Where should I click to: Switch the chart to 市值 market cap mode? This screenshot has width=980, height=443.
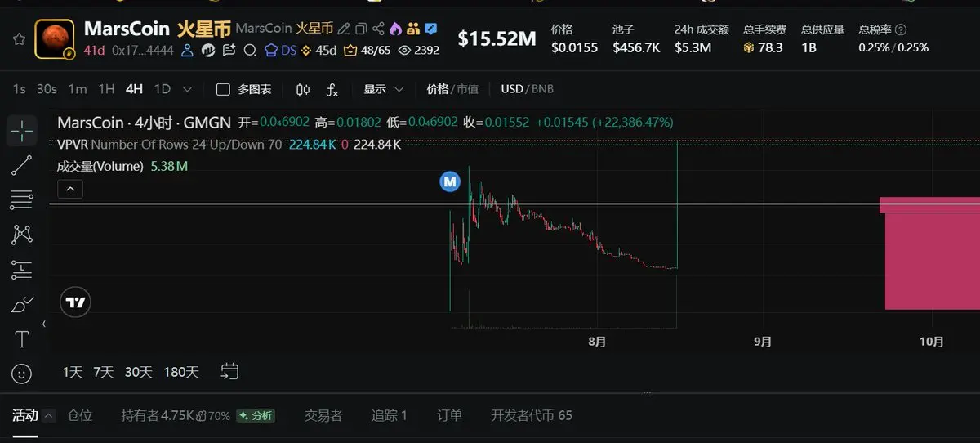coord(467,89)
